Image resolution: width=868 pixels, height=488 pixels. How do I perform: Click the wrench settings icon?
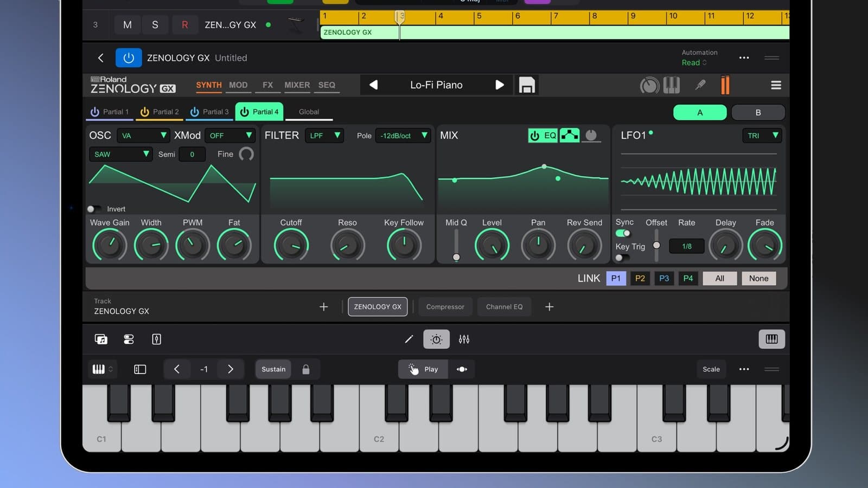click(700, 85)
